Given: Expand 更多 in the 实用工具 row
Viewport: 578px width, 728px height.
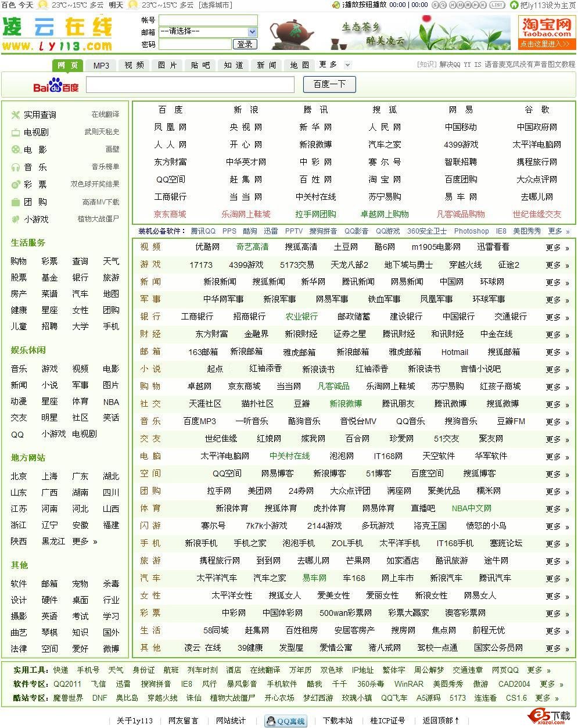Looking at the screenshot, I should point(538,670).
